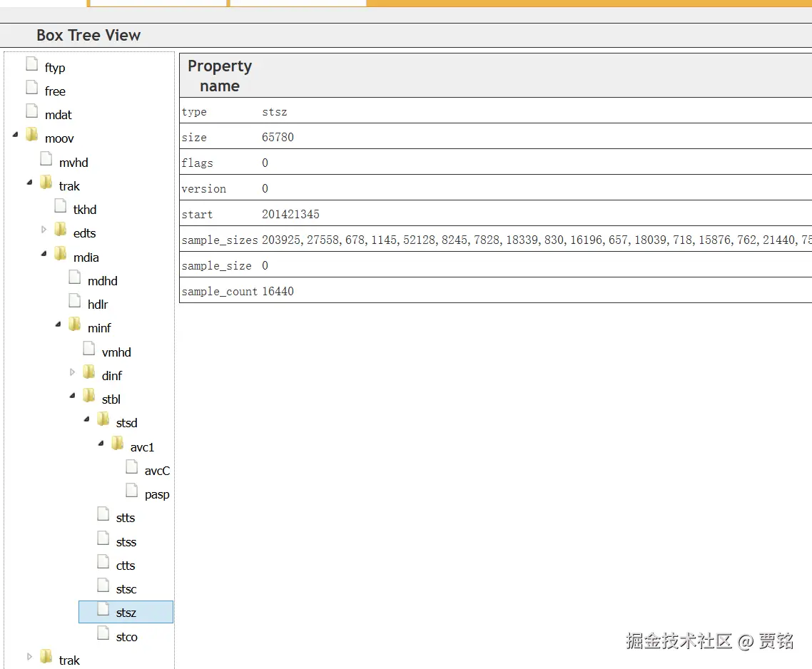
Task: Select the avcC box label
Action: point(158,471)
